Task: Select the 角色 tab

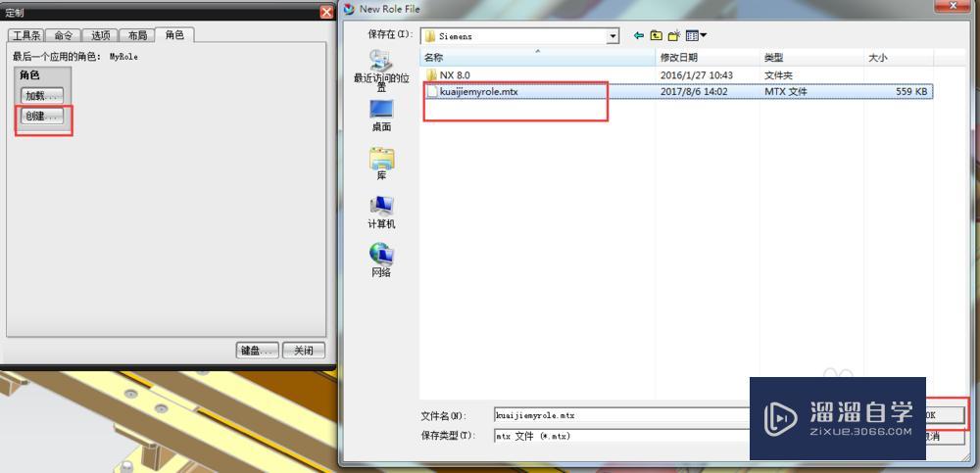Action: (x=174, y=35)
